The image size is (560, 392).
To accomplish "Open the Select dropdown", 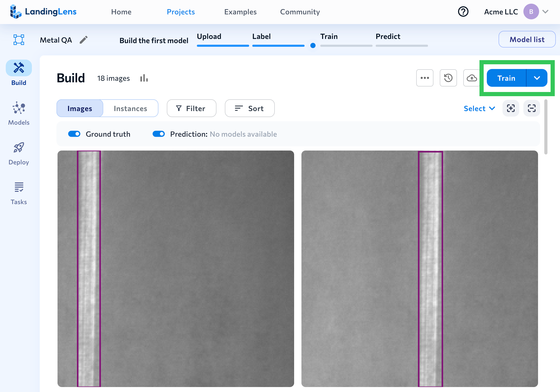I will click(479, 108).
